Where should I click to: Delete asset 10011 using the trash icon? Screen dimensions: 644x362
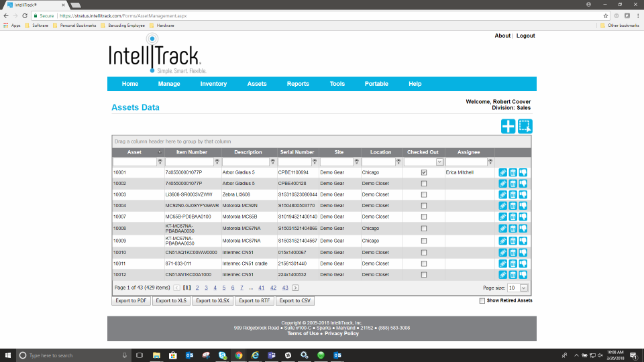click(513, 263)
